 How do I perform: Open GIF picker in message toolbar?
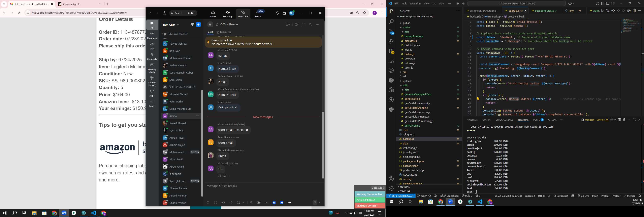223,203
